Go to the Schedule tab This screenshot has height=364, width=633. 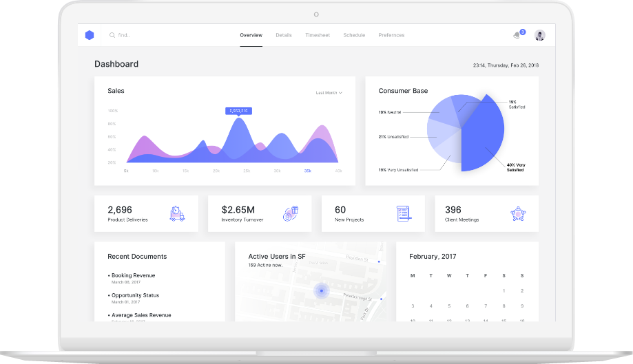[354, 35]
